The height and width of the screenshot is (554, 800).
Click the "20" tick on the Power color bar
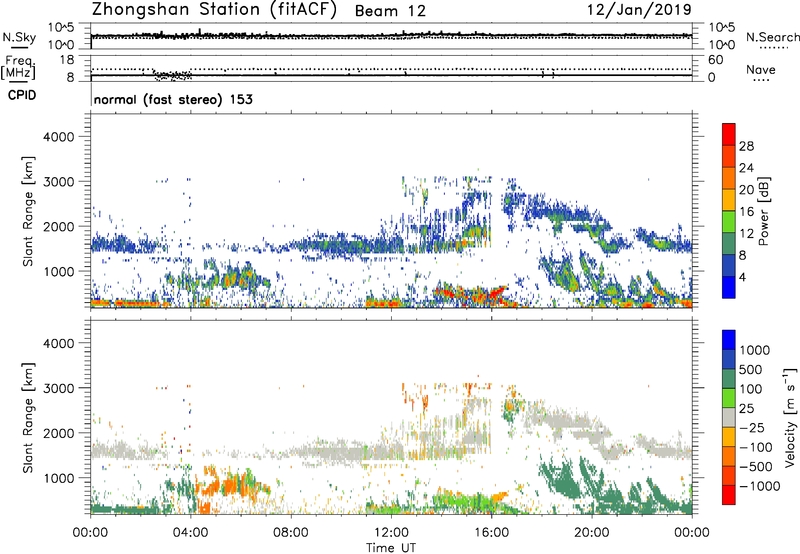(x=746, y=190)
